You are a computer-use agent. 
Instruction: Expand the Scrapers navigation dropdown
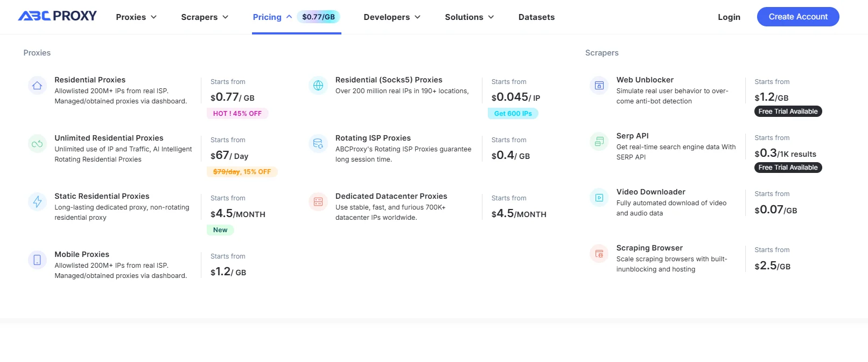(205, 17)
